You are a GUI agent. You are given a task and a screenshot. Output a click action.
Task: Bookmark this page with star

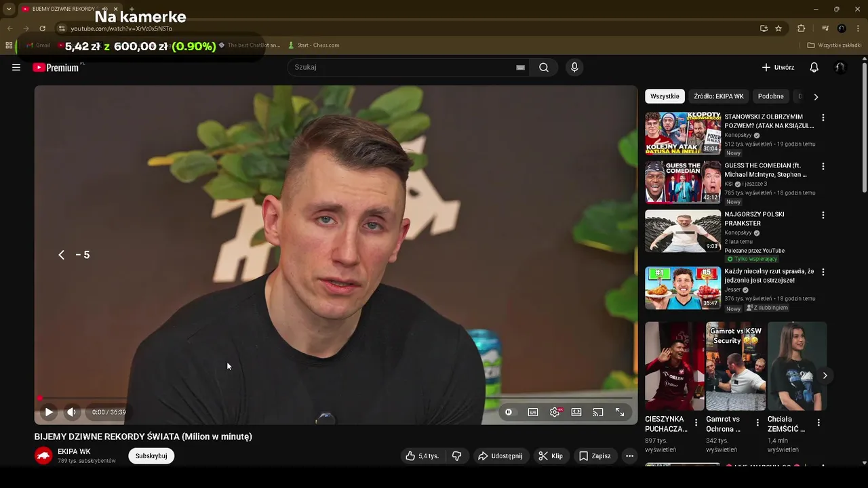(x=778, y=28)
